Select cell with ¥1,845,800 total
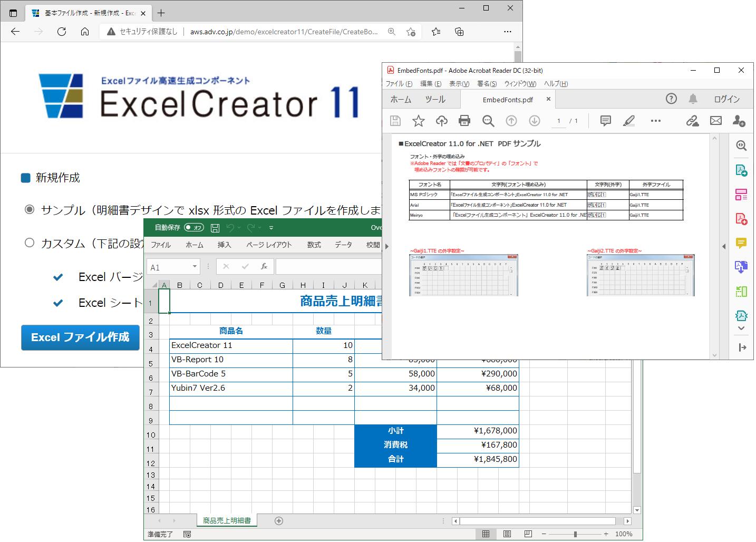The height and width of the screenshot is (542, 756). coord(478,459)
